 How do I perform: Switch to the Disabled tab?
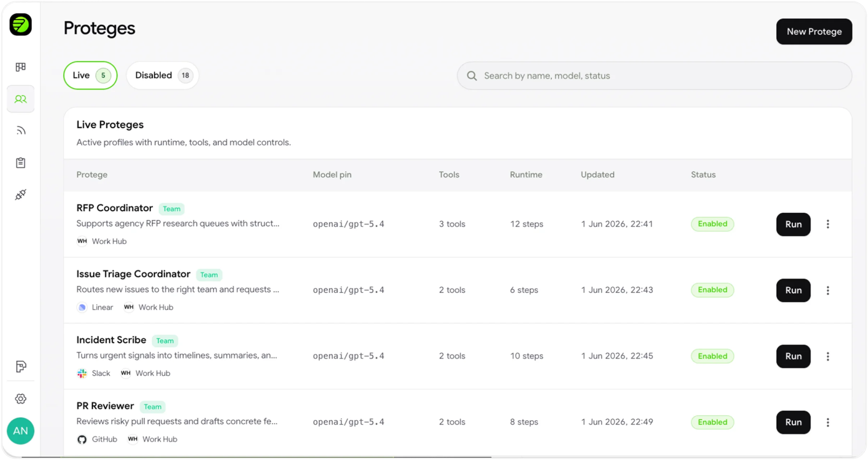162,75
